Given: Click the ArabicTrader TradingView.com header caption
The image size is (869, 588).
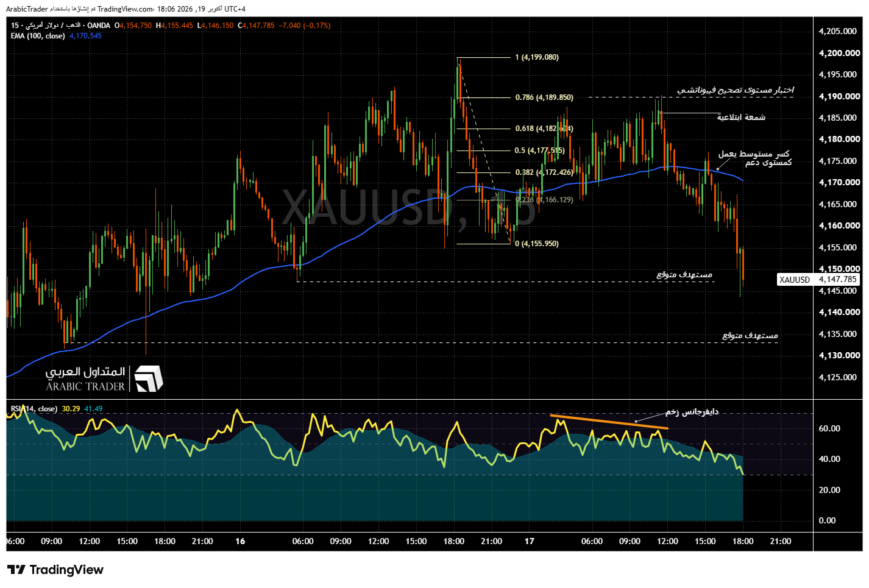Looking at the screenshot, I should 126,9.
